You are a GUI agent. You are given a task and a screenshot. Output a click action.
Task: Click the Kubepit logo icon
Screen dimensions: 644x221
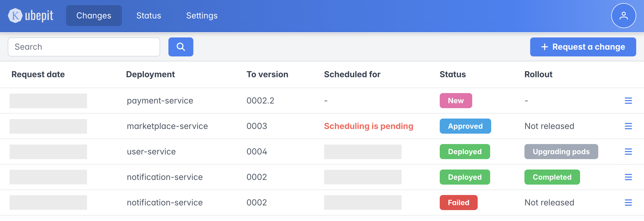tap(15, 16)
